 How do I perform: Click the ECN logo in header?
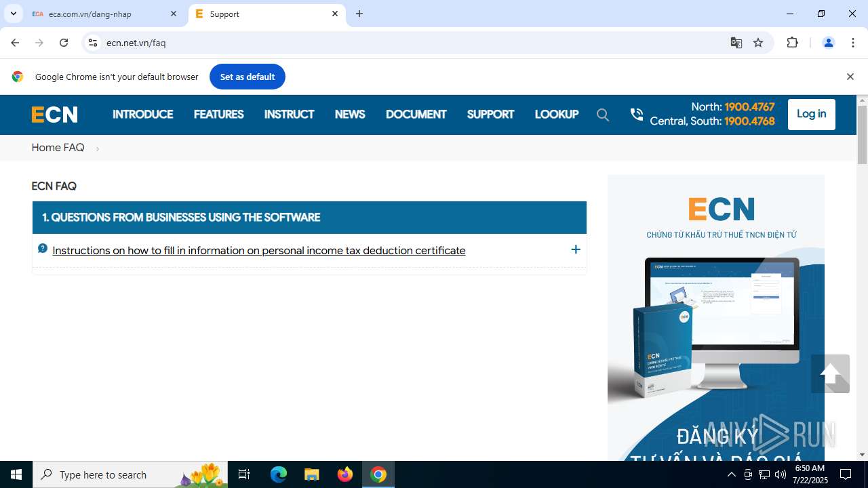tap(54, 115)
